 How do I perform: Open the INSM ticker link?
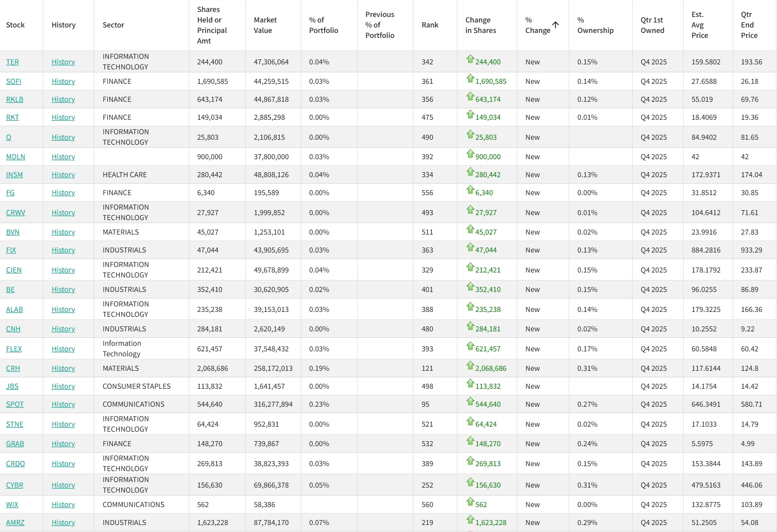[14, 175]
